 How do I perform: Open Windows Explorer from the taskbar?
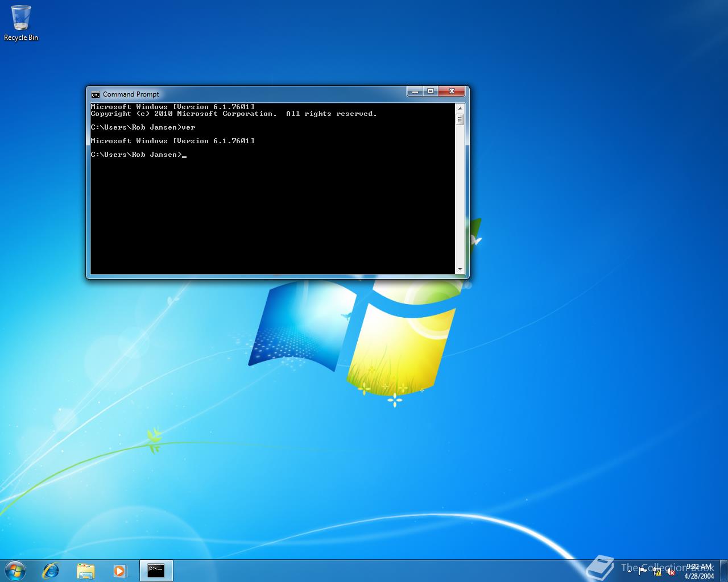(85, 570)
